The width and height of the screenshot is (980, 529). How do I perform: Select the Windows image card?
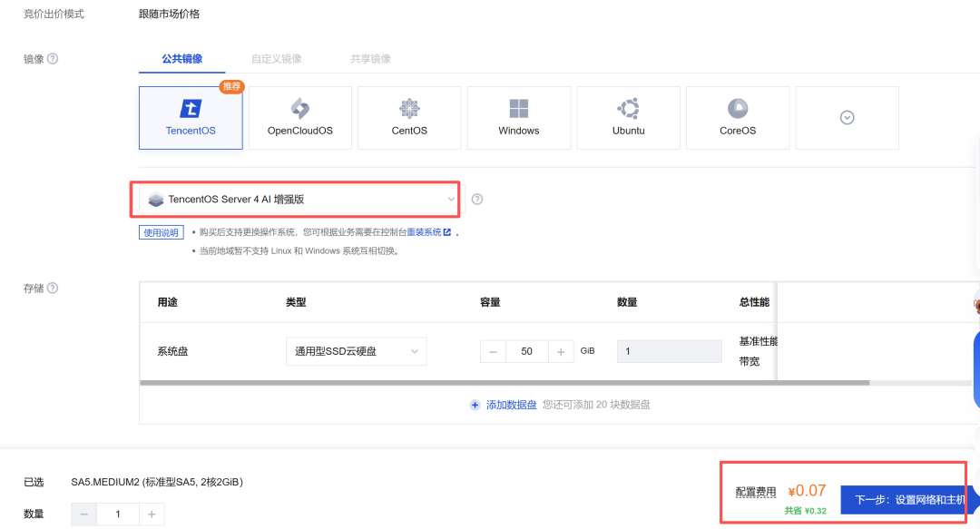pyautogui.click(x=519, y=118)
